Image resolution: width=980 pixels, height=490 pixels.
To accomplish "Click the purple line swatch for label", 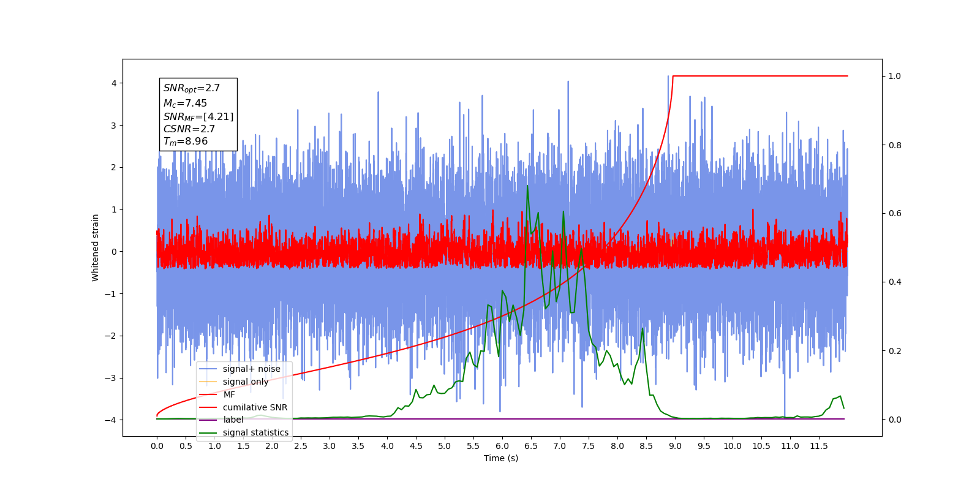I will [208, 420].
